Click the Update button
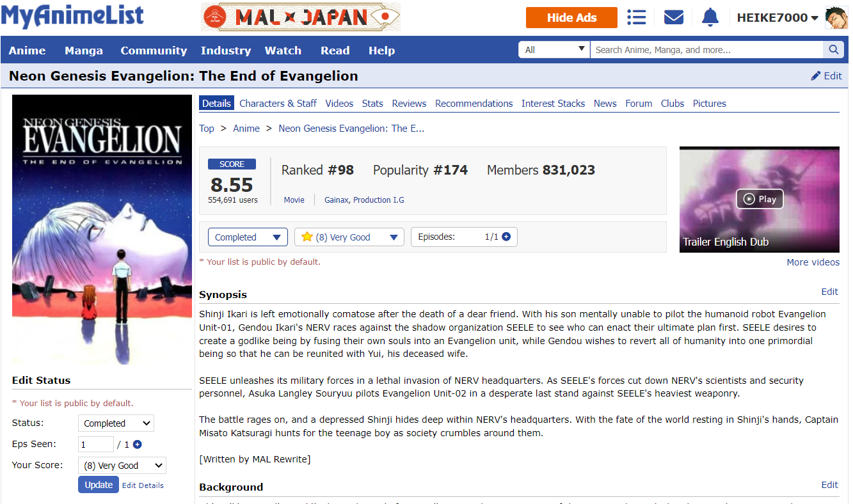 point(99,485)
